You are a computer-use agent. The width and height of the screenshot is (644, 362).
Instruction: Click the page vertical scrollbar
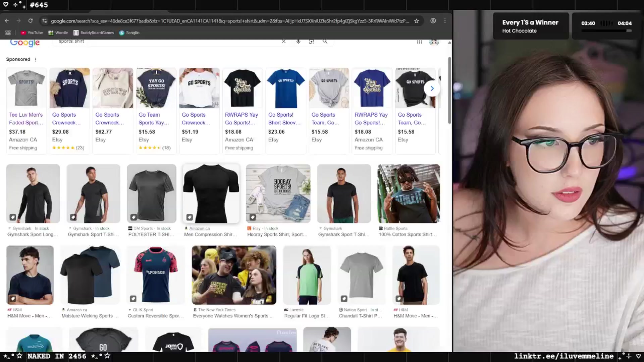(x=449, y=90)
